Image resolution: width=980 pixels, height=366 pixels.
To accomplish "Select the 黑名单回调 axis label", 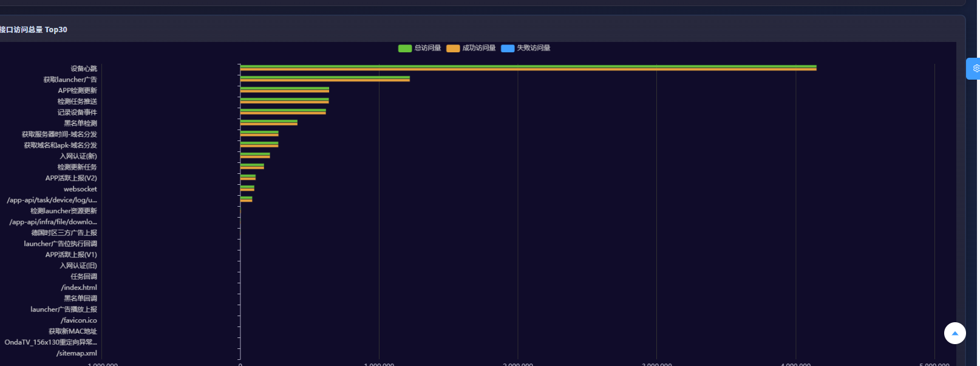I will (81, 299).
